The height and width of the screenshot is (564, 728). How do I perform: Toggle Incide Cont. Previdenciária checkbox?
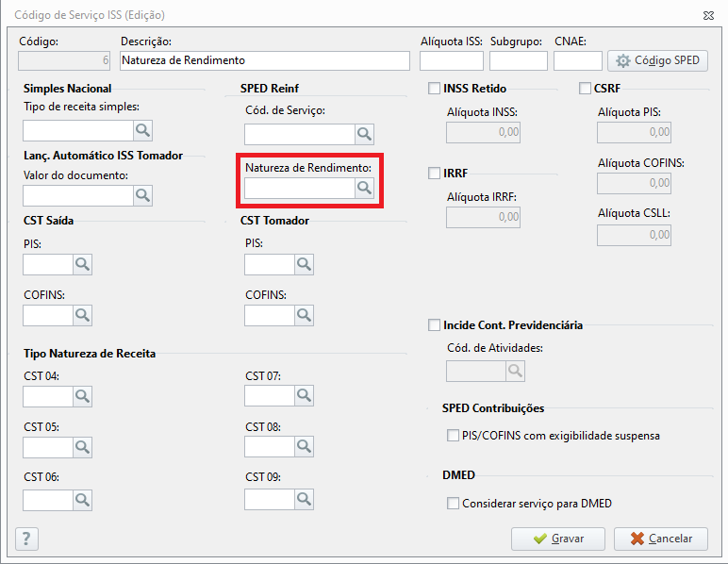pos(434,325)
